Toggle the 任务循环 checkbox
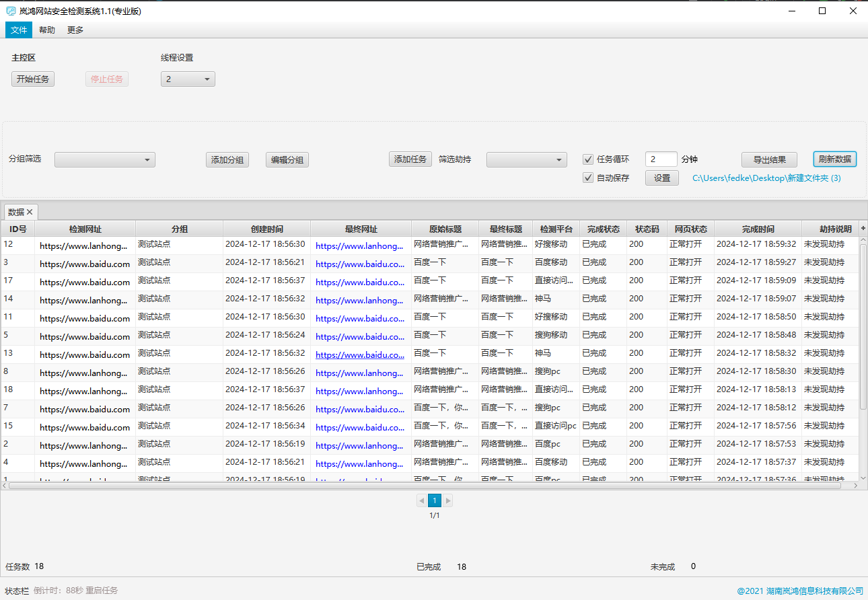This screenshot has height=600, width=868. click(x=588, y=159)
